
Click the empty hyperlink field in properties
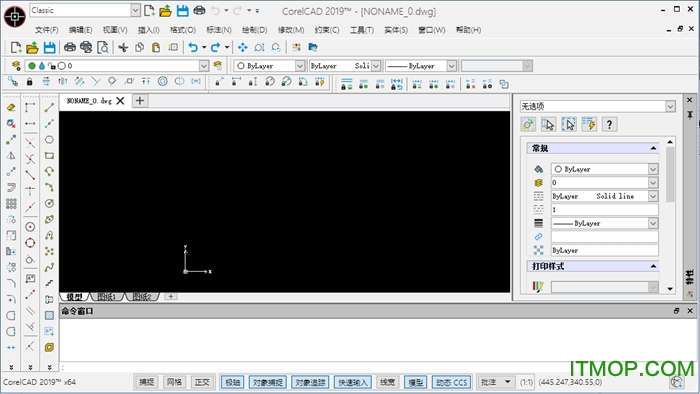point(604,237)
